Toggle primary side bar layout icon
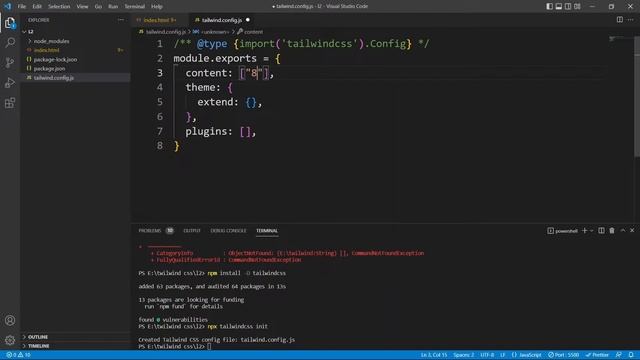 549,6
